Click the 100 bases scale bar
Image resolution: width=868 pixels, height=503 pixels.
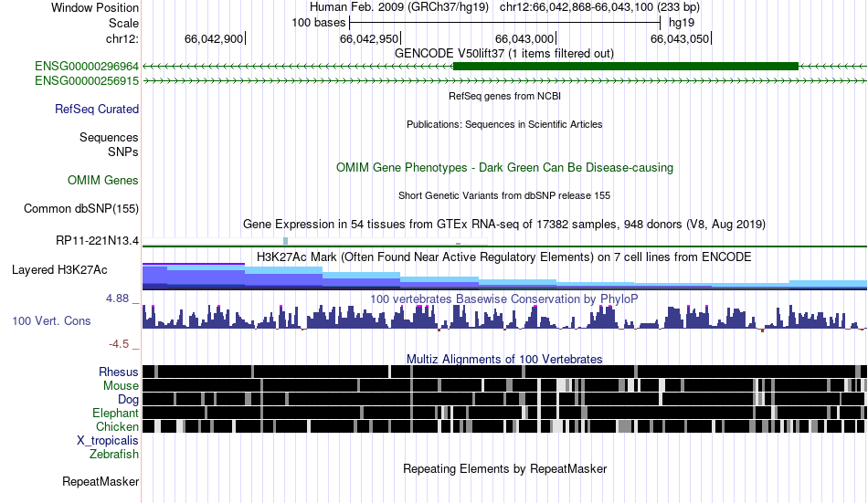click(505, 23)
